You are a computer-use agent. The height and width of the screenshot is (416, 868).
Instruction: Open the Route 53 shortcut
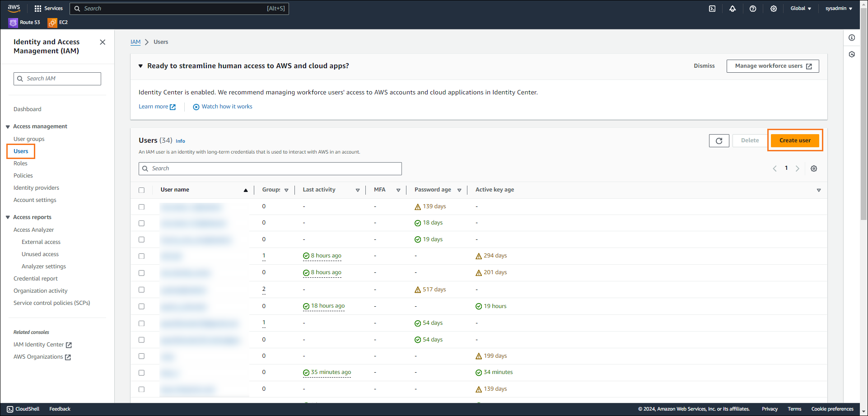point(24,22)
